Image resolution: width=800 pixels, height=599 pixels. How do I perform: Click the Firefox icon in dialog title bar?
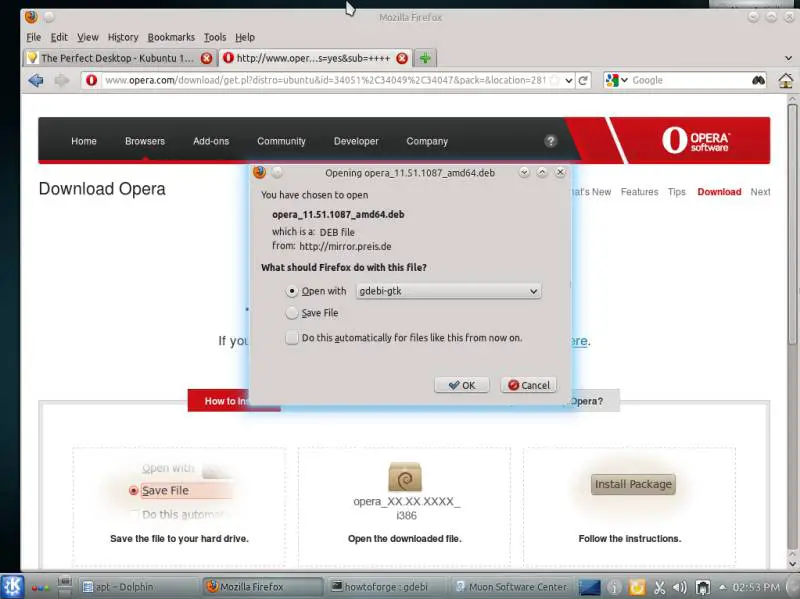(259, 172)
